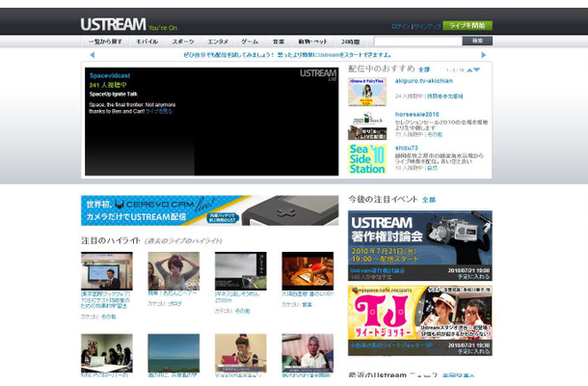Viewport: 588px width, 386px height.
Task: Click the green start live broadcast button
Action: click(468, 25)
